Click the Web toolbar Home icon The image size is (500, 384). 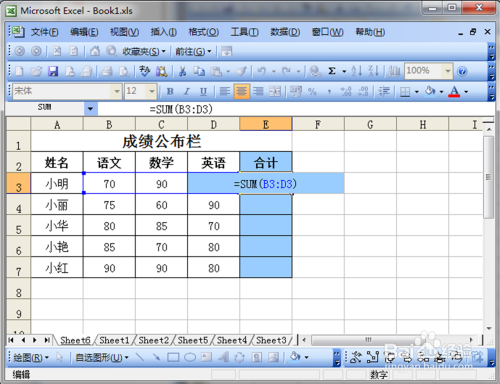point(95,51)
